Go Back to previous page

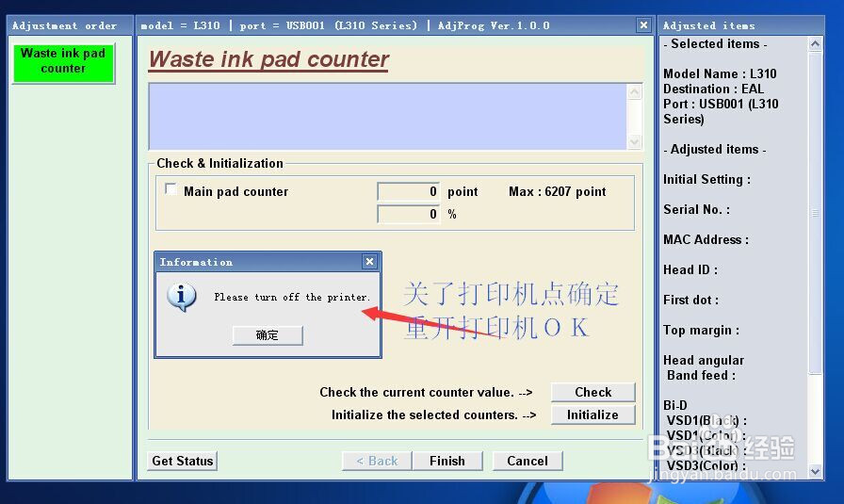click(x=377, y=461)
